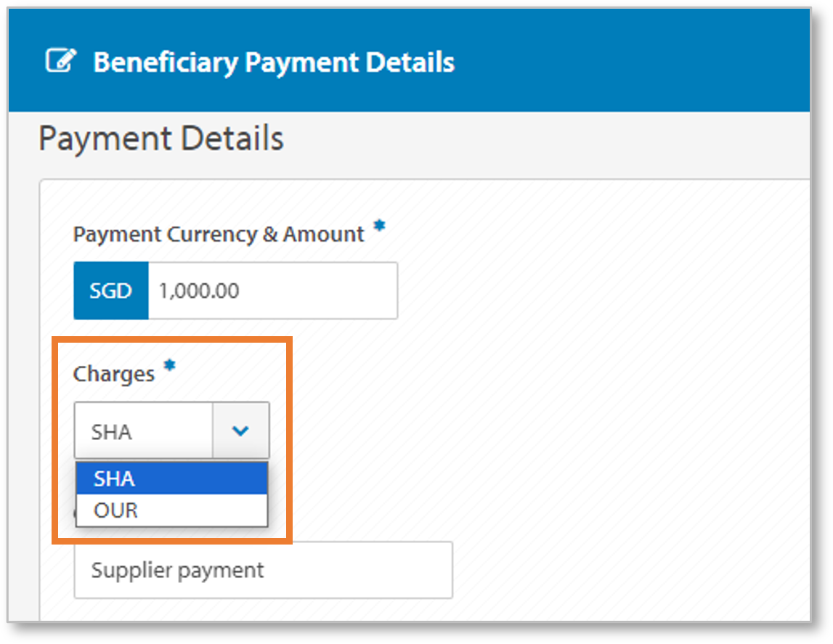Click the edit icon in the header

point(61,62)
